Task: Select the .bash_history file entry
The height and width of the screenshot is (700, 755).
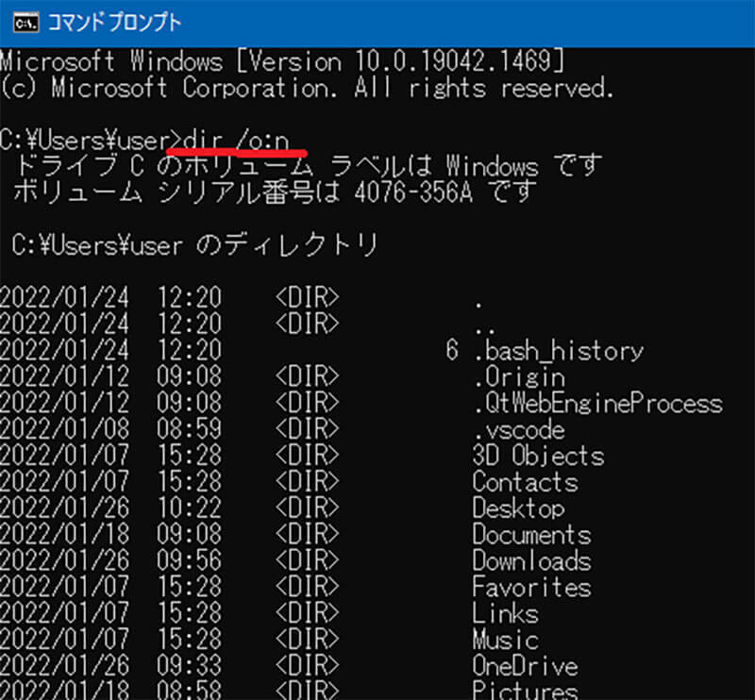Action: [x=558, y=352]
